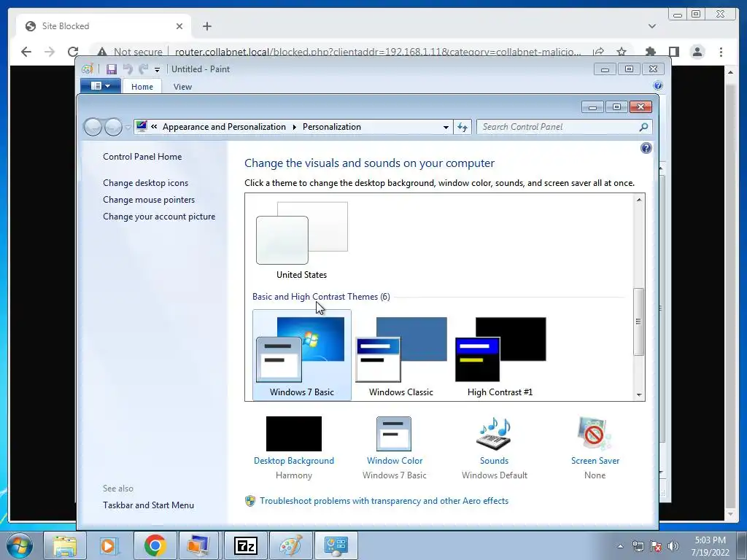747x560 pixels.
Task: Click Undo in Paint quick access toolbar
Action: tap(128, 69)
